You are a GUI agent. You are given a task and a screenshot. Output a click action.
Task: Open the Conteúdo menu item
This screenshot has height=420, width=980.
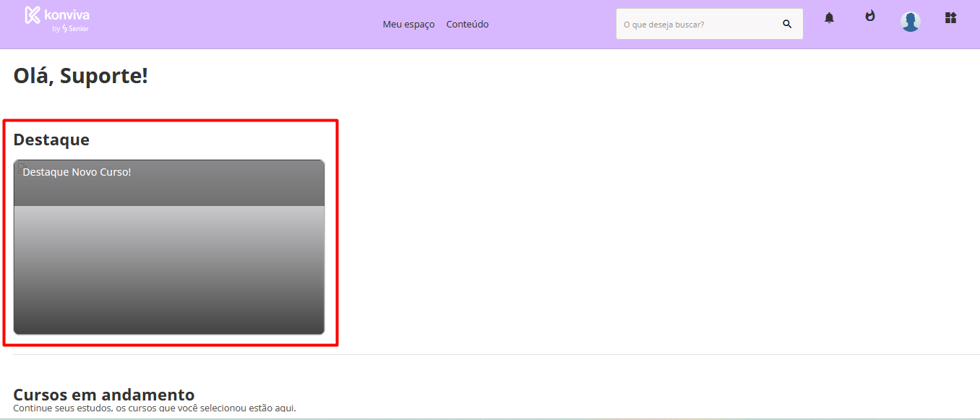pos(468,25)
